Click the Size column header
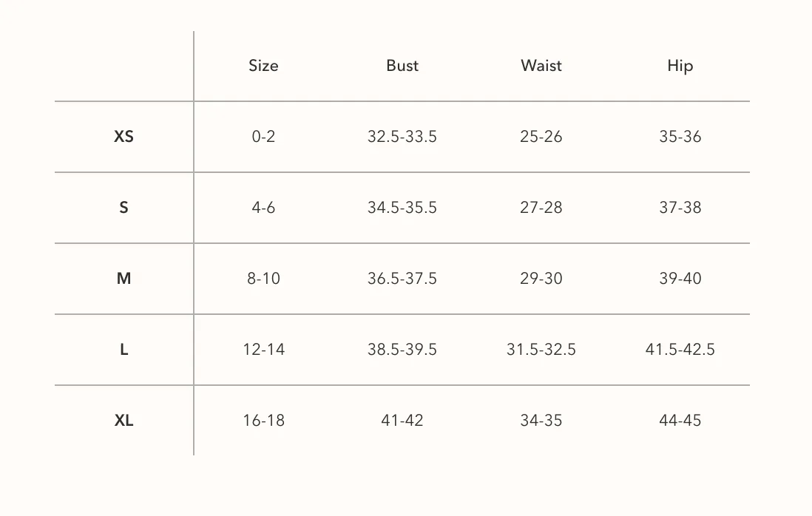This screenshot has height=516, width=812. (x=263, y=66)
